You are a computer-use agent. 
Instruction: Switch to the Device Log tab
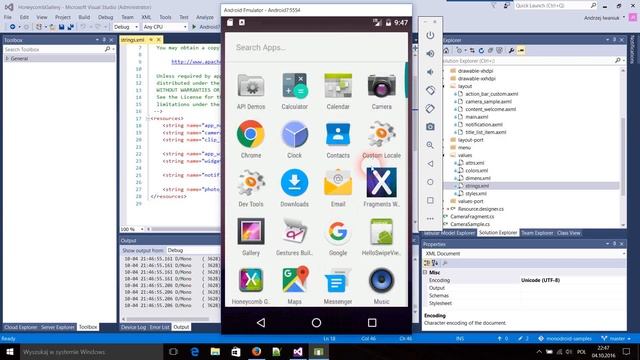133,327
